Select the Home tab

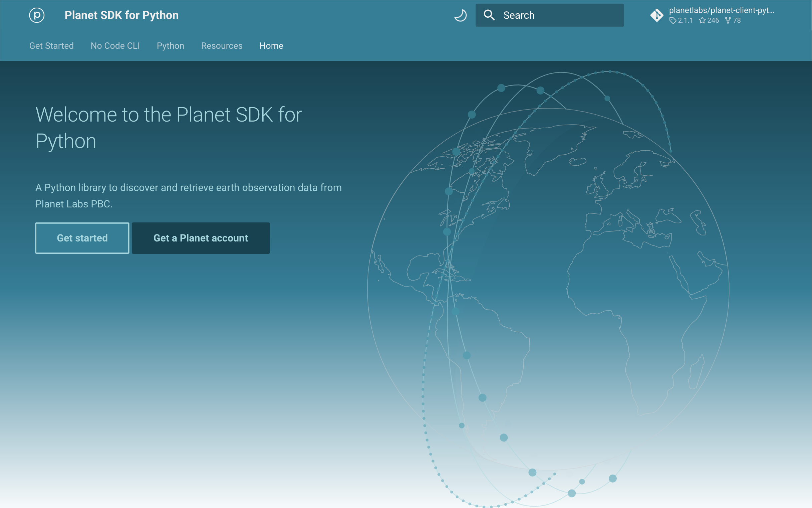click(271, 46)
